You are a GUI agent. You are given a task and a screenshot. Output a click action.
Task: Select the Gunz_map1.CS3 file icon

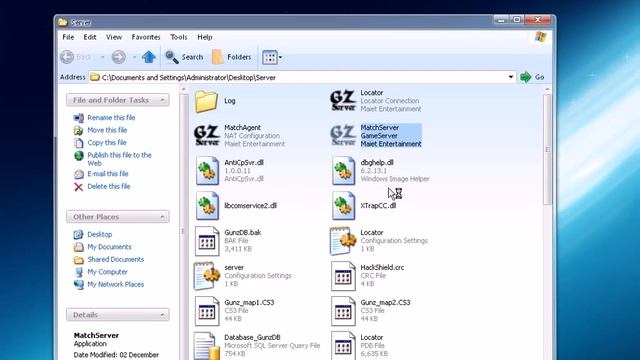pyautogui.click(x=207, y=311)
